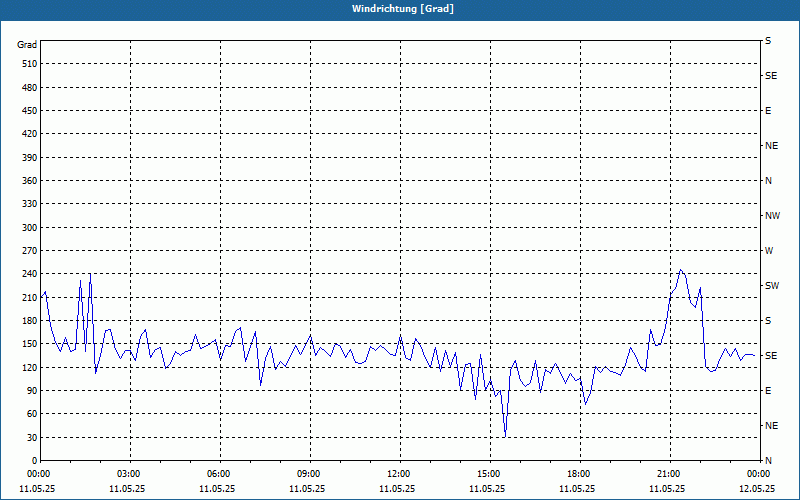Select the 15:00 time label
Screen dimensions: 800x500
click(490, 474)
